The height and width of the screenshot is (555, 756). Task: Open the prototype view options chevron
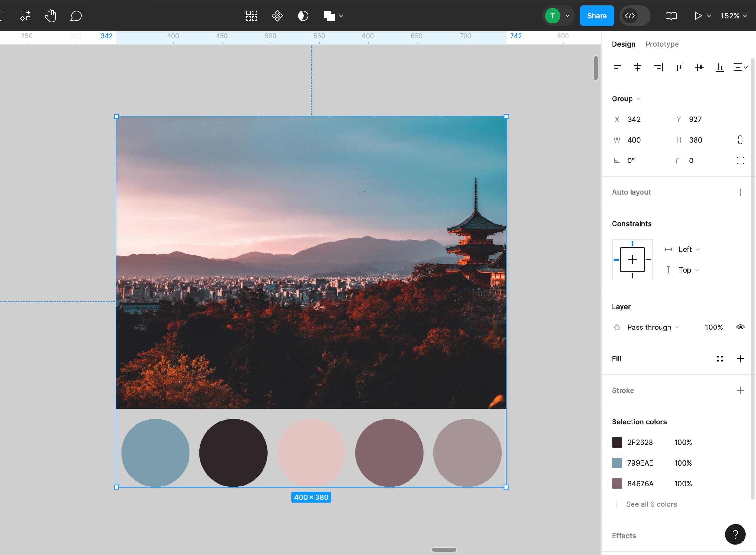(709, 16)
